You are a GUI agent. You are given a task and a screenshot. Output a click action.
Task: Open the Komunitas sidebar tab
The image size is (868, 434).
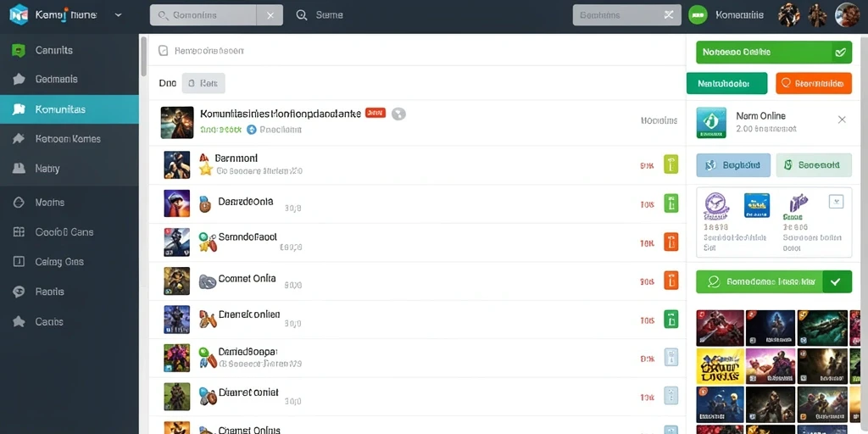pos(70,109)
